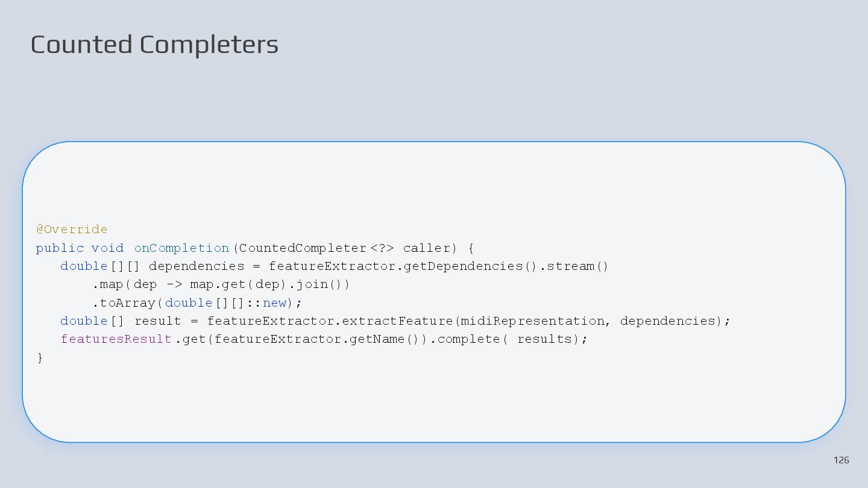Viewport: 868px width, 488px height.
Task: Click the slide number 126
Action: (841, 460)
